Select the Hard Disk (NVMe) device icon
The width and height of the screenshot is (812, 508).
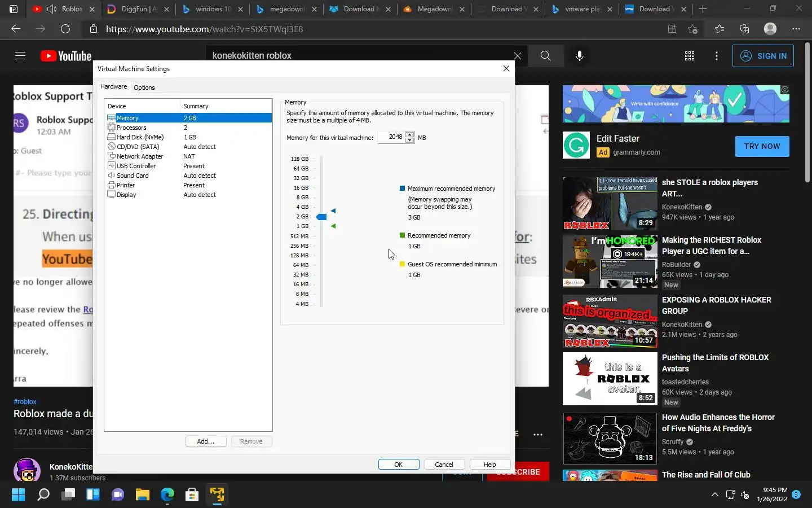coord(111,137)
